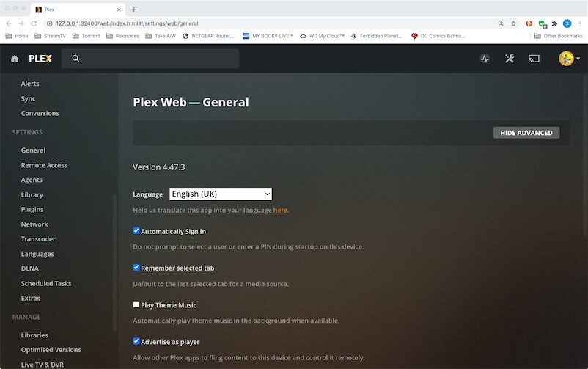Open the Activity pulse icon

tap(485, 59)
